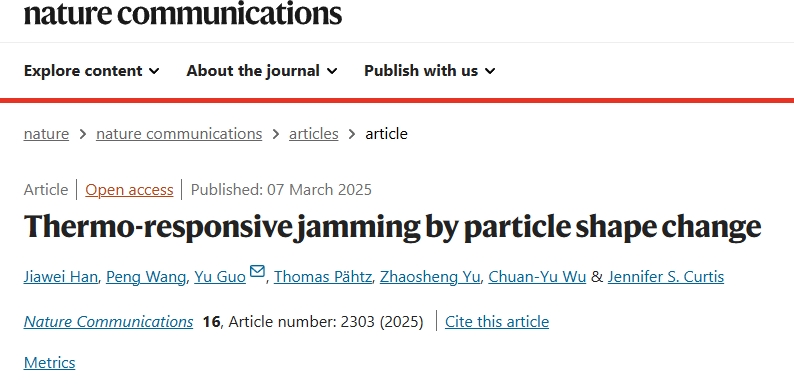The width and height of the screenshot is (794, 389).
Task: Open Jennifer S. Curtis author link
Action: [x=666, y=277]
